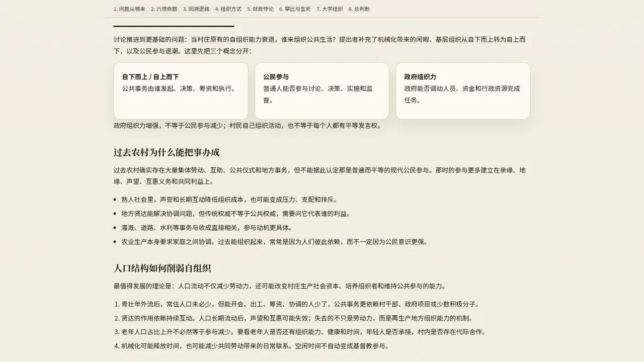The image size is (644, 362).
Task: Click the sentence starting '政府组织力增强，不等于公民参与减少'
Action: tap(249, 126)
